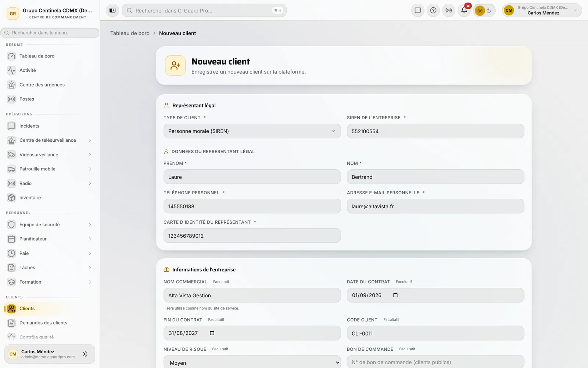Screen dimensions: 588x368
Task: Go to Tableau de bord breadcrumb link
Action: coord(130,33)
